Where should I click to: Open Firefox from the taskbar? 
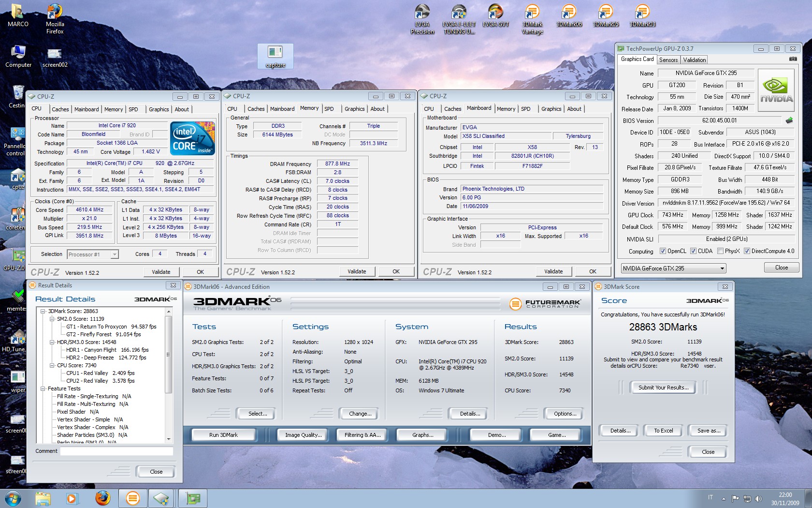pyautogui.click(x=102, y=498)
